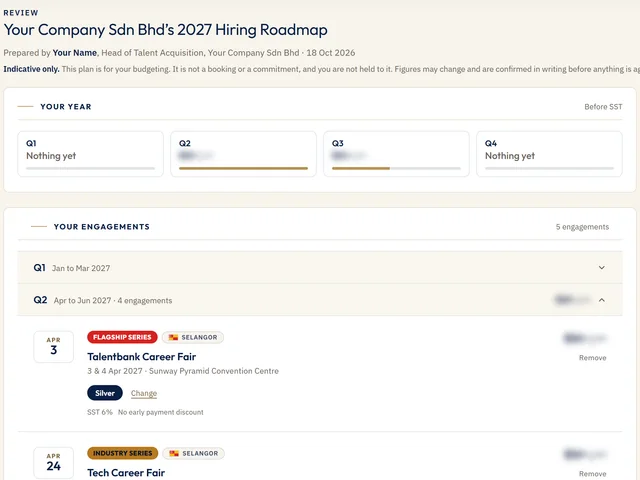Image resolution: width=640 pixels, height=480 pixels.
Task: Click the 5 engagements count
Action: (x=582, y=227)
